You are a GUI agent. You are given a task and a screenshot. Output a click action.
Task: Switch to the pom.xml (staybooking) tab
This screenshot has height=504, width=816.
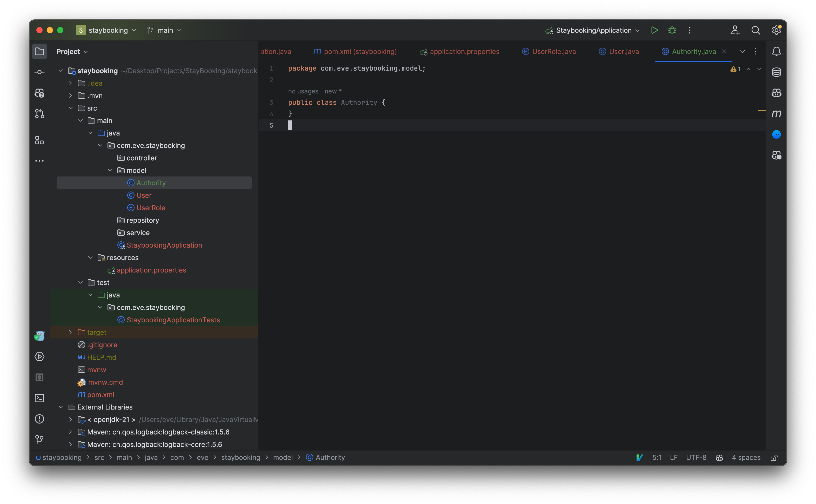(355, 51)
